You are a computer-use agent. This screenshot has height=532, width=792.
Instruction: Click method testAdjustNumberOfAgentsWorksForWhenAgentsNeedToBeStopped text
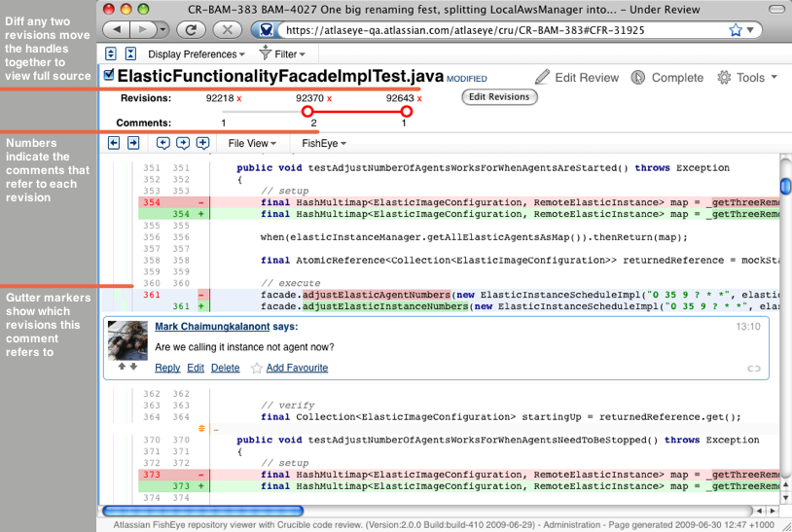(x=483, y=441)
